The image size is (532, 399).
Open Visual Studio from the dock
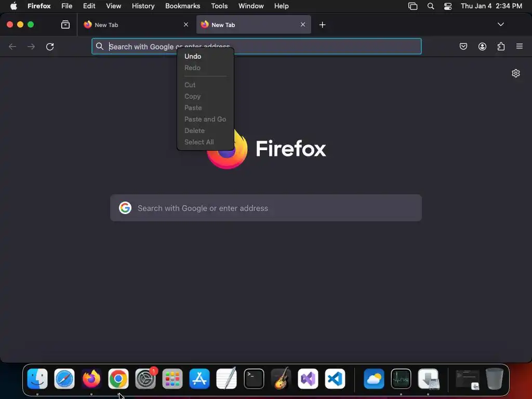tap(308, 379)
